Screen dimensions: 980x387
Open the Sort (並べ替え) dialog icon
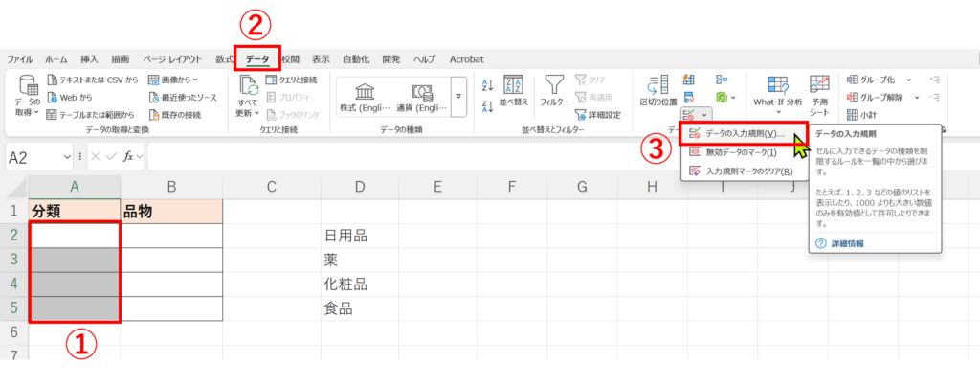(x=514, y=88)
